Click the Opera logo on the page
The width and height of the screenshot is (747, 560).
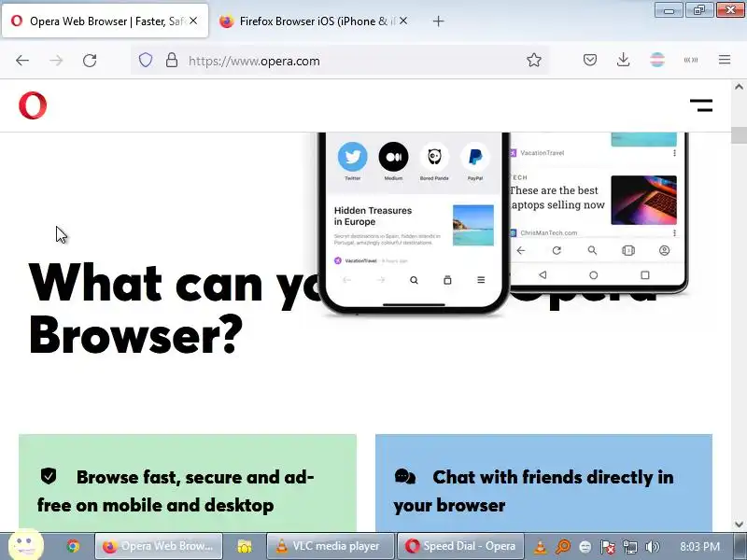[33, 105]
